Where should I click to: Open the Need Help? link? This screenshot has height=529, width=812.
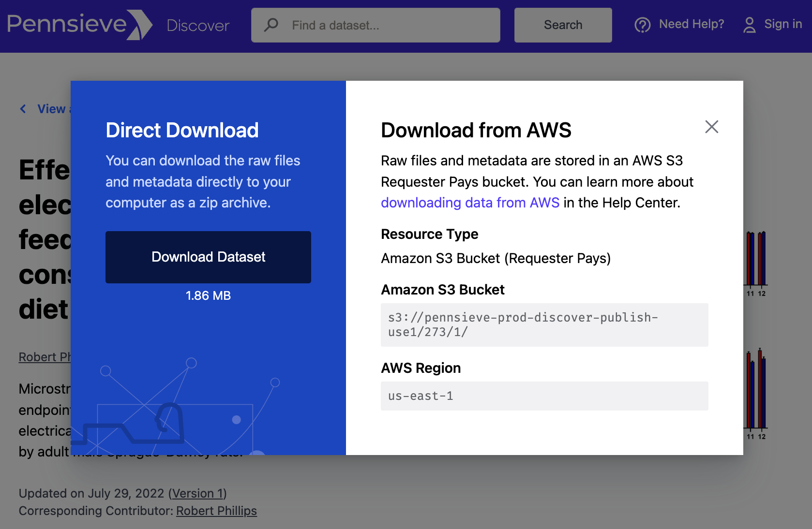click(691, 24)
